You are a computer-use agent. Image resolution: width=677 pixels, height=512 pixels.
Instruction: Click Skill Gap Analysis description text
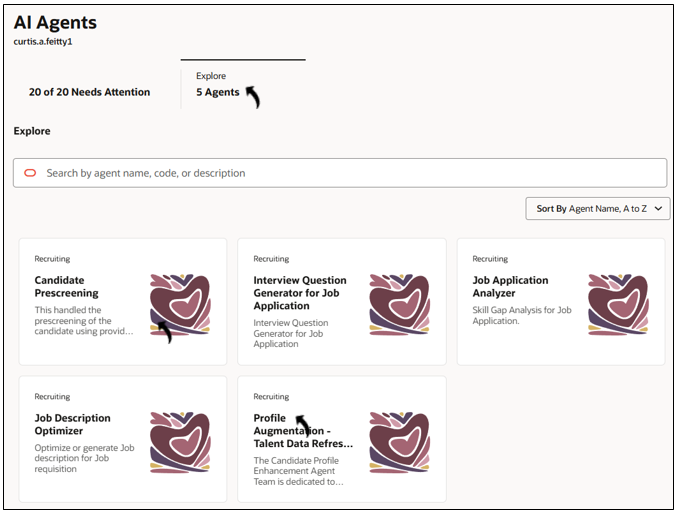tap(521, 316)
